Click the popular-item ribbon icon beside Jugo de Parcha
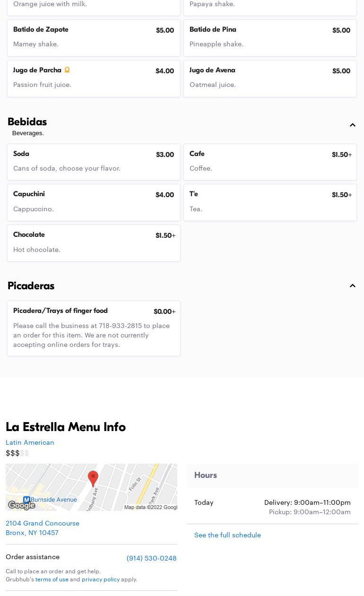 click(x=67, y=70)
